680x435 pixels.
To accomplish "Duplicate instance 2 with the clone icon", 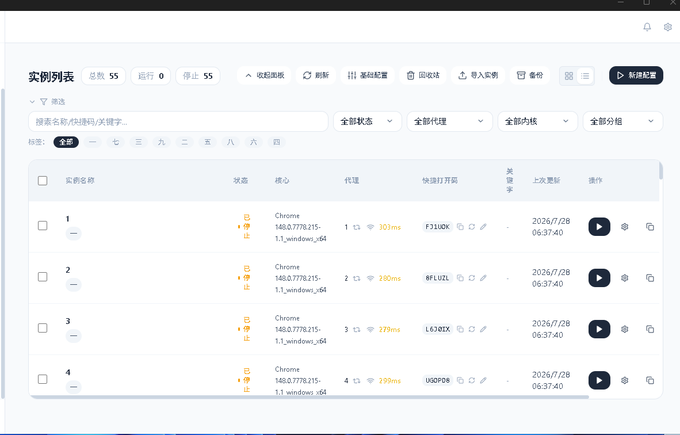I will click(x=650, y=278).
